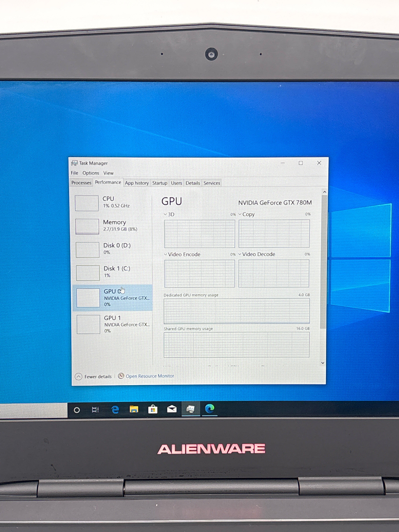Open legacy Microsoft Edge from taskbar
This screenshot has height=532, width=399.
(115, 410)
